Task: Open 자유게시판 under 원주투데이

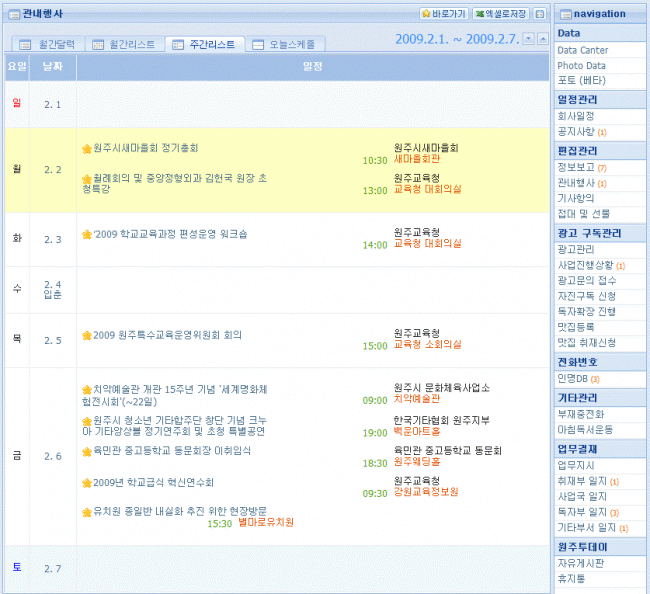Action: tap(579, 562)
